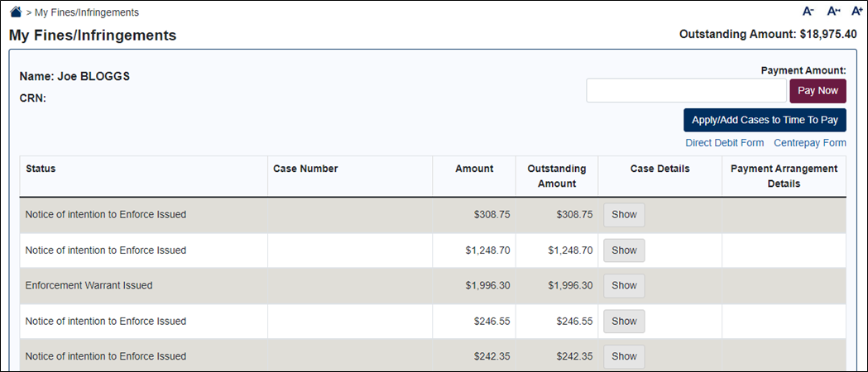Click the Case Number column header
This screenshot has width=868, height=372.
pyautogui.click(x=305, y=169)
